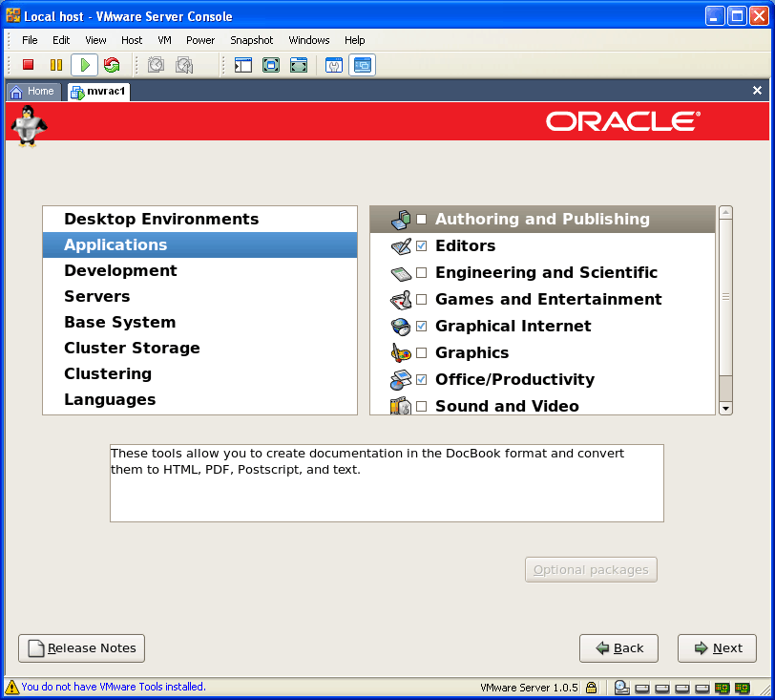
Task: Click the padlock icon in status bar
Action: click(x=592, y=687)
